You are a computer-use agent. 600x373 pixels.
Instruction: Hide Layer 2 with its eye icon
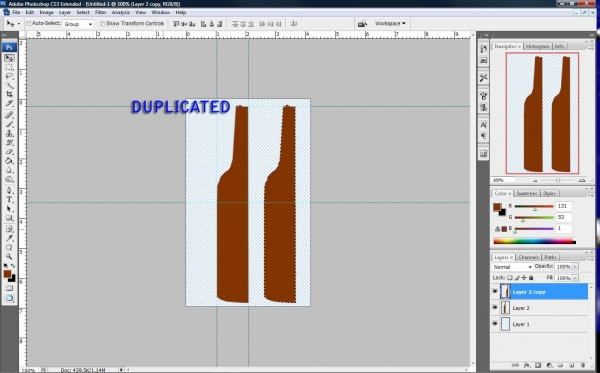tap(495, 308)
